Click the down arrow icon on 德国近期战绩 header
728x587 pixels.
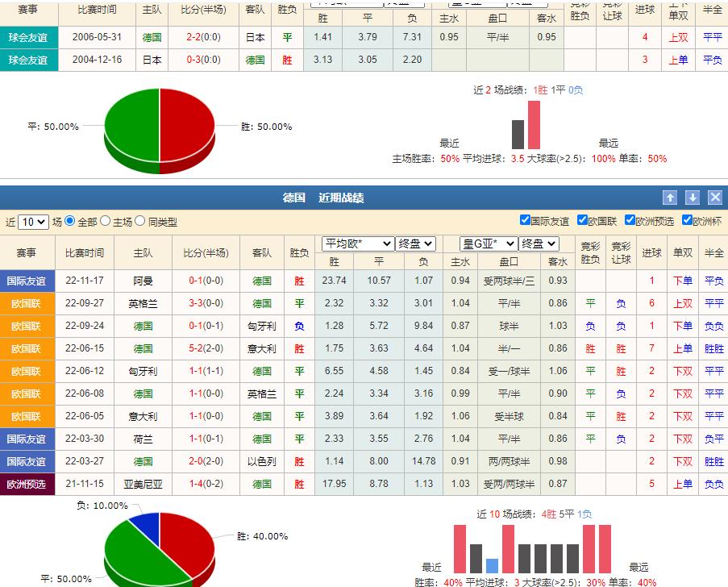693,196
